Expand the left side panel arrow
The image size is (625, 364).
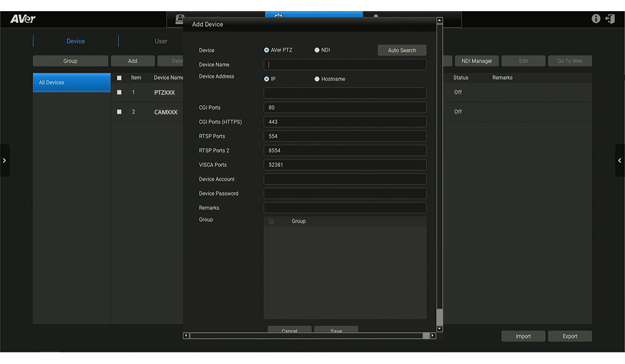pyautogui.click(x=4, y=160)
